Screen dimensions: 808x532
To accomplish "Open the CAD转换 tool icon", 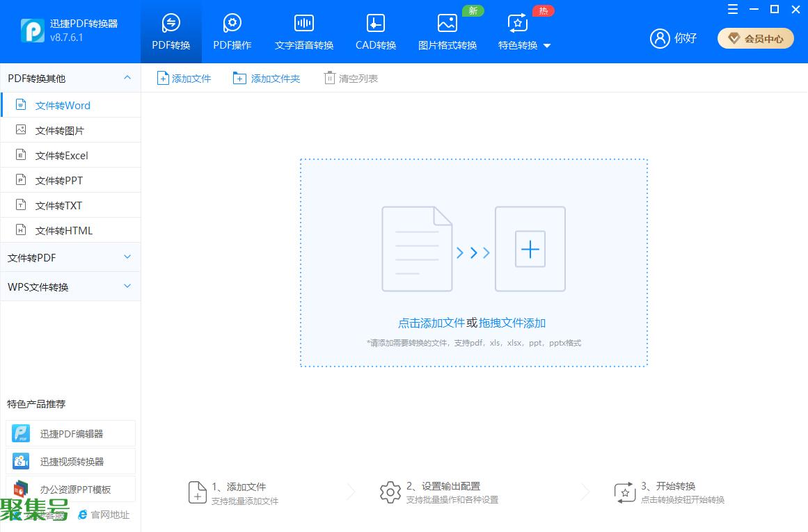I will tap(375, 24).
